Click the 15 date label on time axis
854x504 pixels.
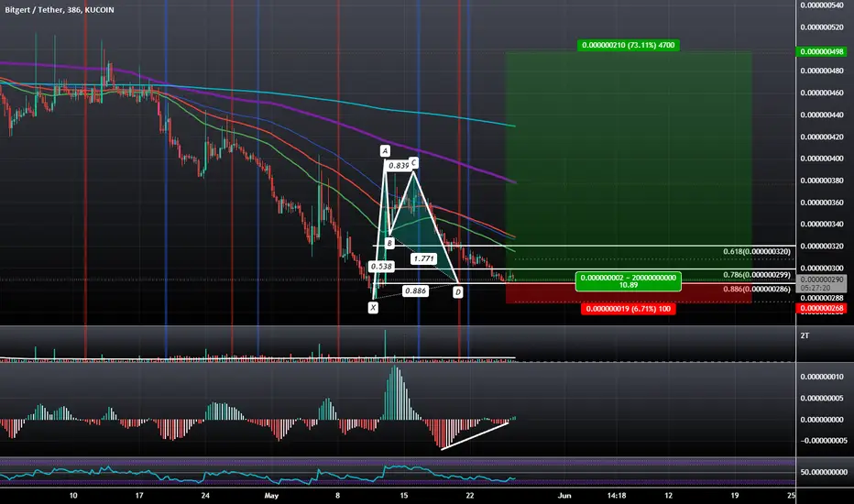pos(403,495)
